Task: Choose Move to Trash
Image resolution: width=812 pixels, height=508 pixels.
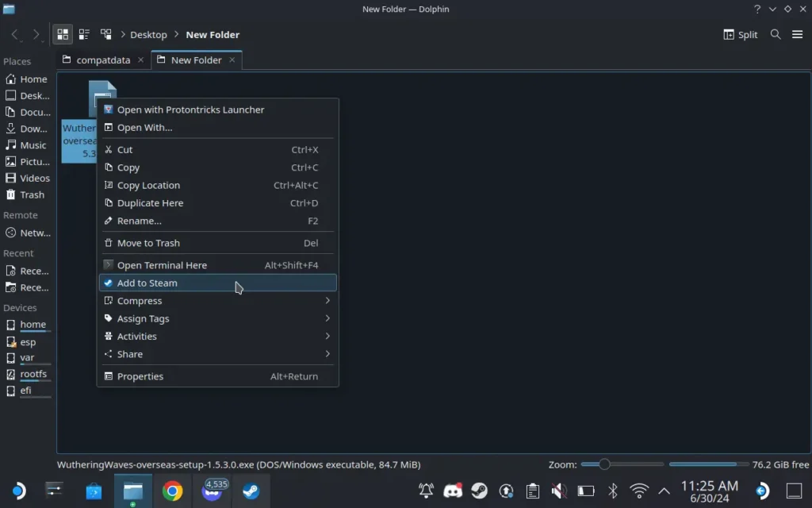Action: point(217,243)
